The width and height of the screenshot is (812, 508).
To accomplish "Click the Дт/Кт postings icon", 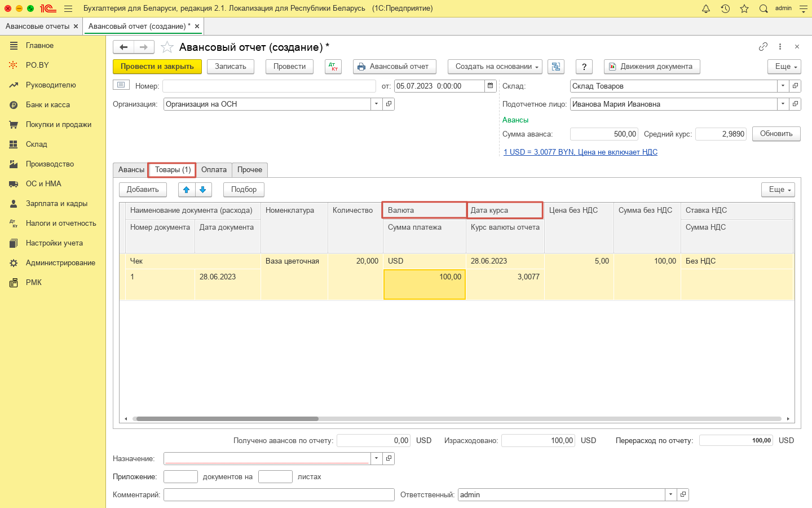I will pos(333,67).
